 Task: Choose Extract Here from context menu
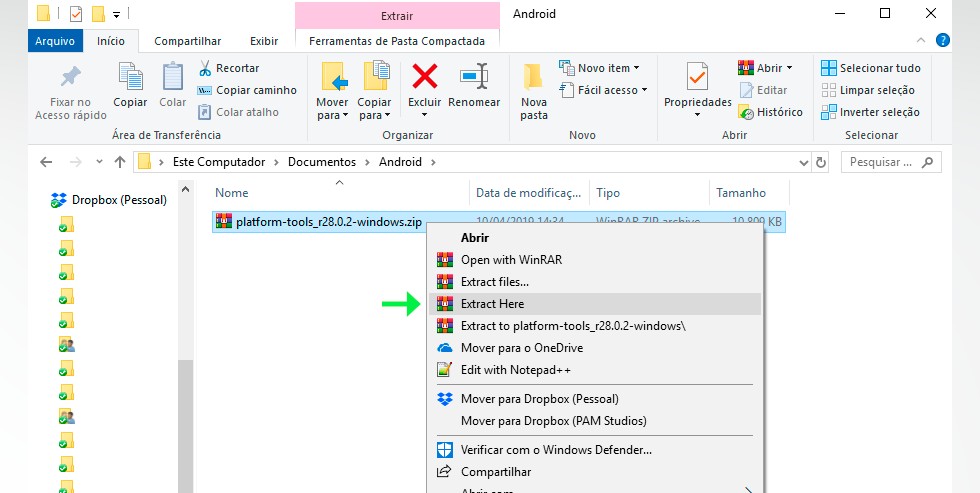[492, 304]
